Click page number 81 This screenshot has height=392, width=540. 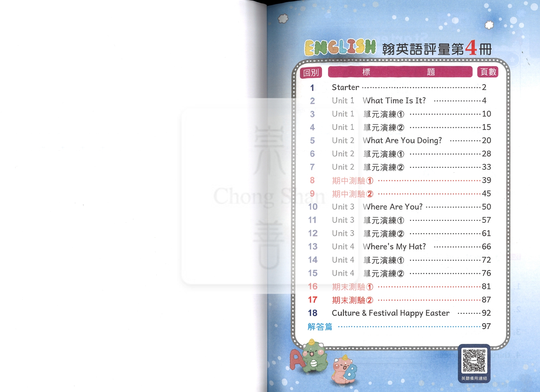point(486,286)
